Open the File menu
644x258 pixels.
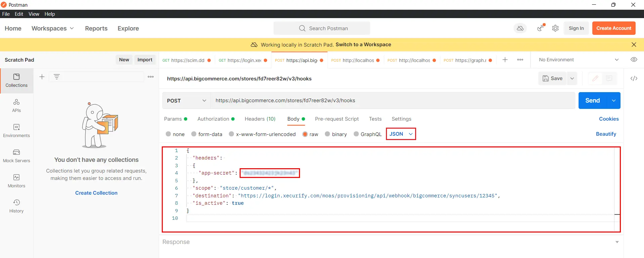(6, 14)
